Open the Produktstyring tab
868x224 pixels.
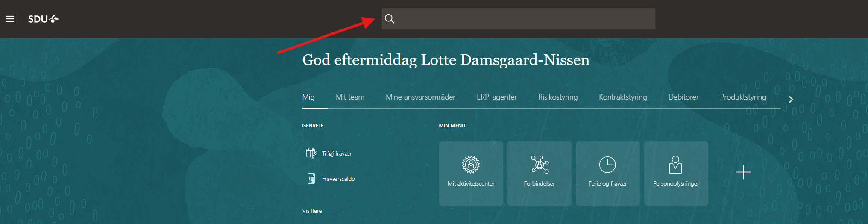coord(743,97)
